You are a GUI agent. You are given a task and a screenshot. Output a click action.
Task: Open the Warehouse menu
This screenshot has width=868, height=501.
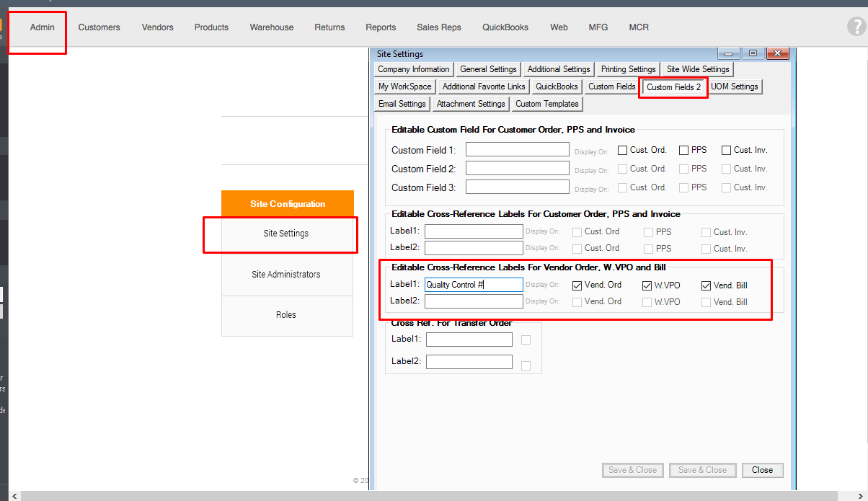pos(272,27)
